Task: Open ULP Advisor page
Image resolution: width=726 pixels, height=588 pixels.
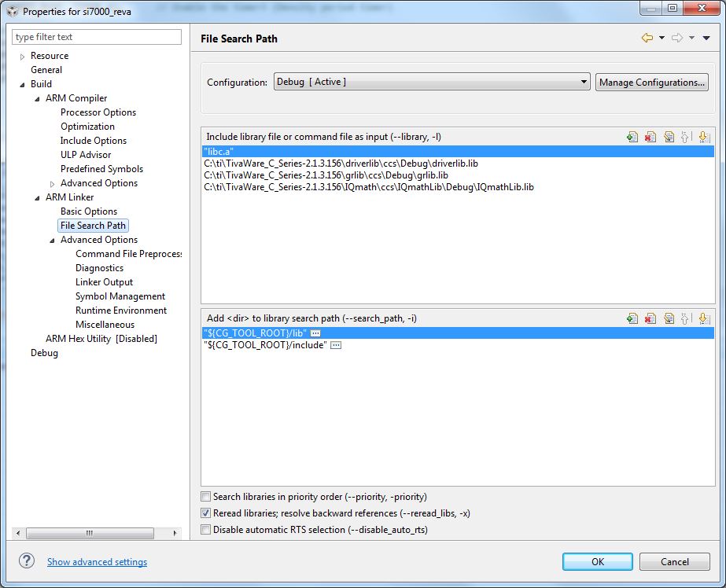Action: [x=86, y=155]
